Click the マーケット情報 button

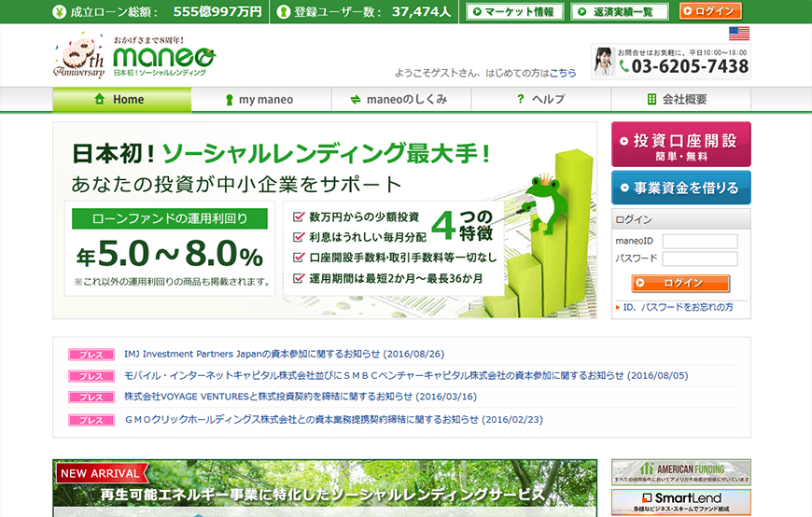[x=515, y=11]
